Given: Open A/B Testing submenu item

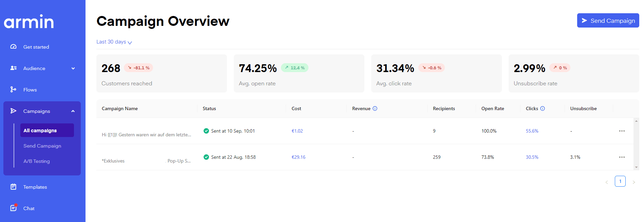Looking at the screenshot, I should [37, 161].
